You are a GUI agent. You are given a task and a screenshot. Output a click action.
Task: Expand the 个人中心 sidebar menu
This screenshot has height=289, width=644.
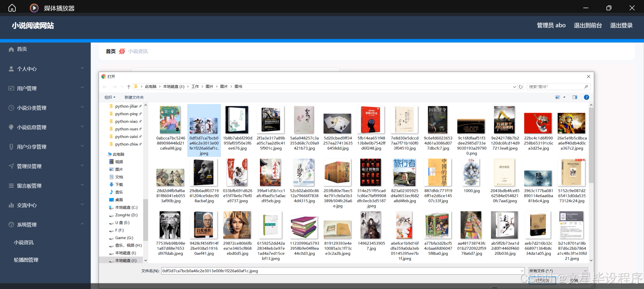click(45, 69)
